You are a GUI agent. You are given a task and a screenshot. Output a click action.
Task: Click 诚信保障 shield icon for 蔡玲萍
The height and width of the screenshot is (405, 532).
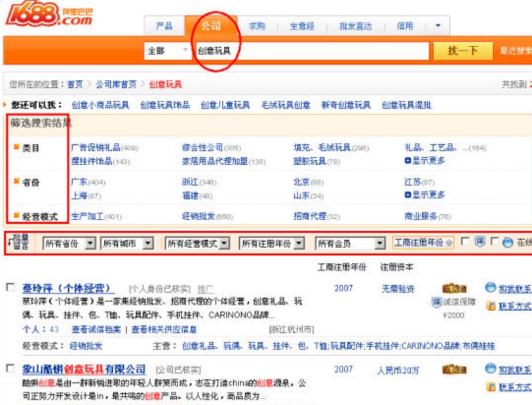tap(436, 302)
